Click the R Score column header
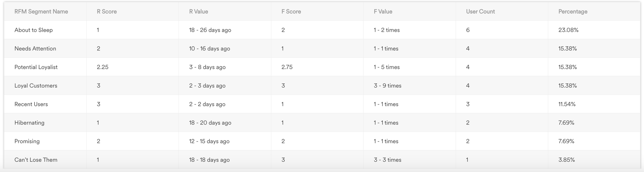 click(x=107, y=11)
